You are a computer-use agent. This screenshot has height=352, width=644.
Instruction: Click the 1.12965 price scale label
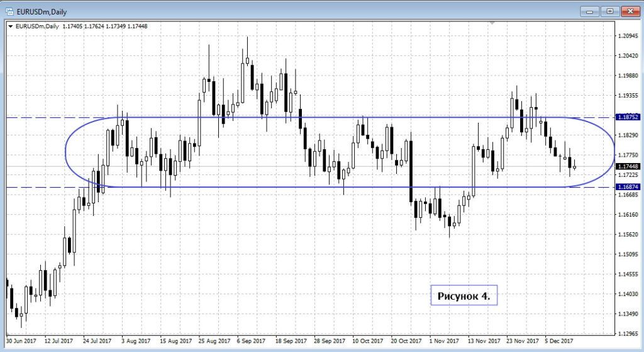(628, 334)
